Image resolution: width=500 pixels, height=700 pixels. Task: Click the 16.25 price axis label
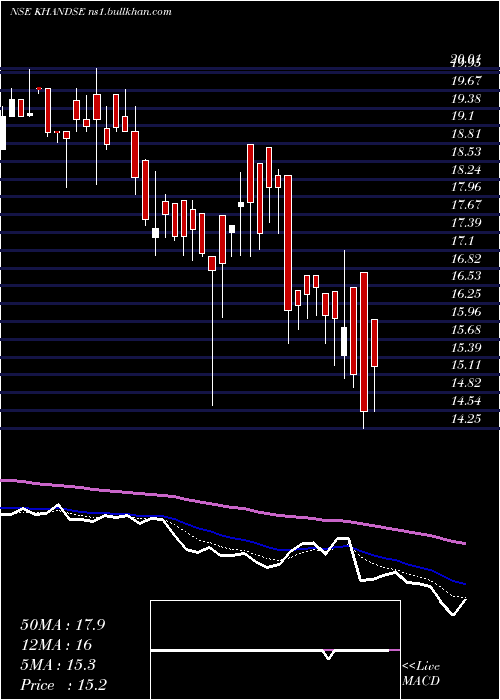click(x=466, y=294)
